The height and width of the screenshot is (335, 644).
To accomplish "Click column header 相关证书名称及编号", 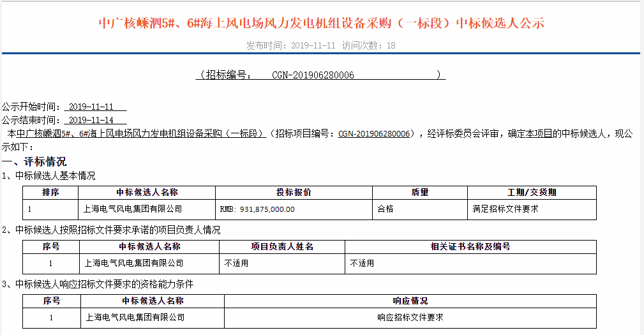I will click(470, 247).
